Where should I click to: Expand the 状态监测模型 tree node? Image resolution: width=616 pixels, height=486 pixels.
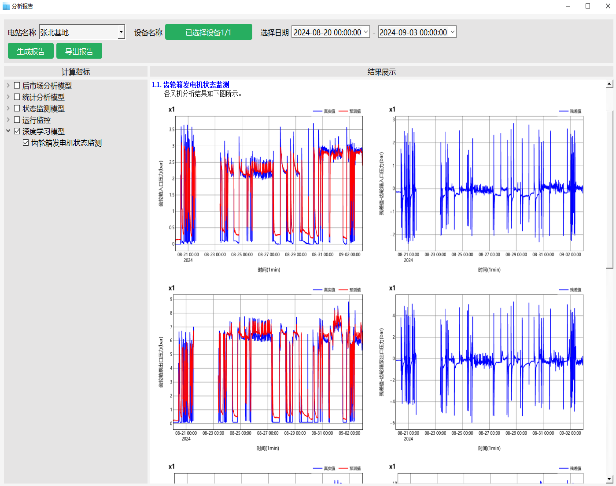click(x=8, y=109)
